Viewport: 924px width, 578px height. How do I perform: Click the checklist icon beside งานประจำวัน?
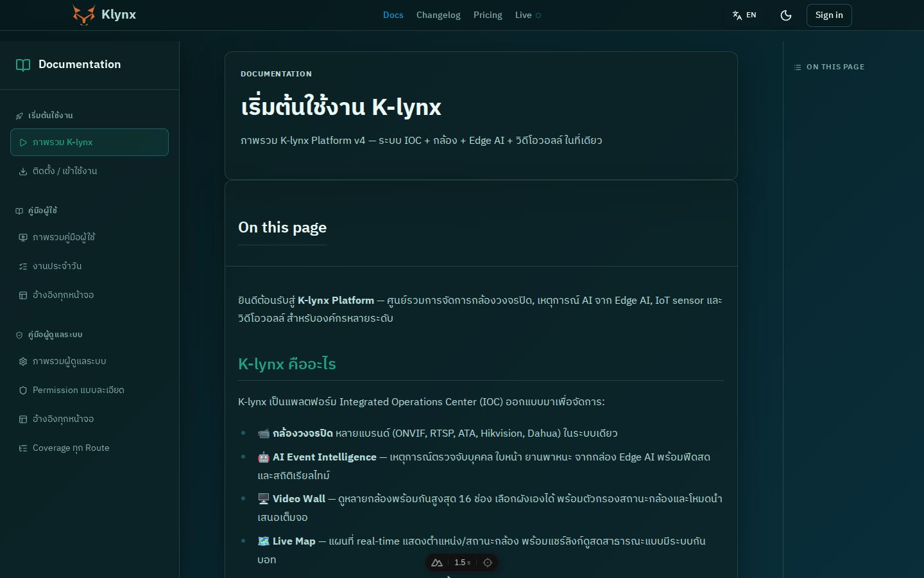coord(23,267)
